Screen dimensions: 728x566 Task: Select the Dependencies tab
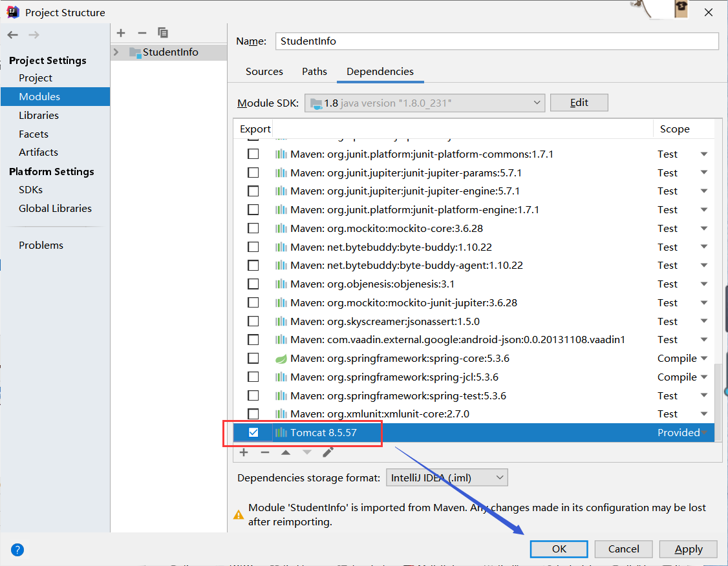pos(380,72)
